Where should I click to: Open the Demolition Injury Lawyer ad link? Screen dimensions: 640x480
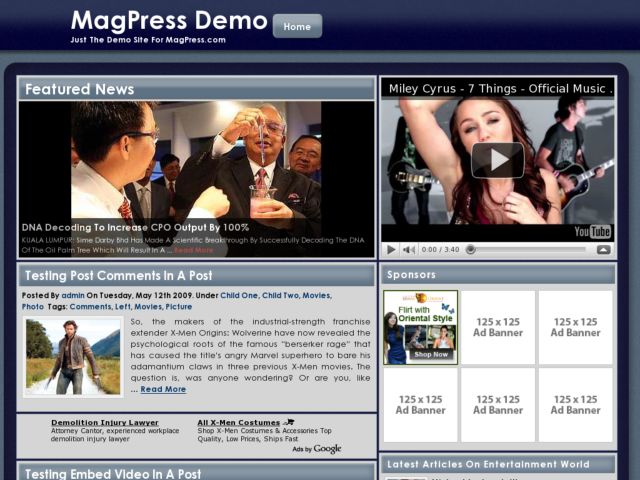(x=105, y=422)
